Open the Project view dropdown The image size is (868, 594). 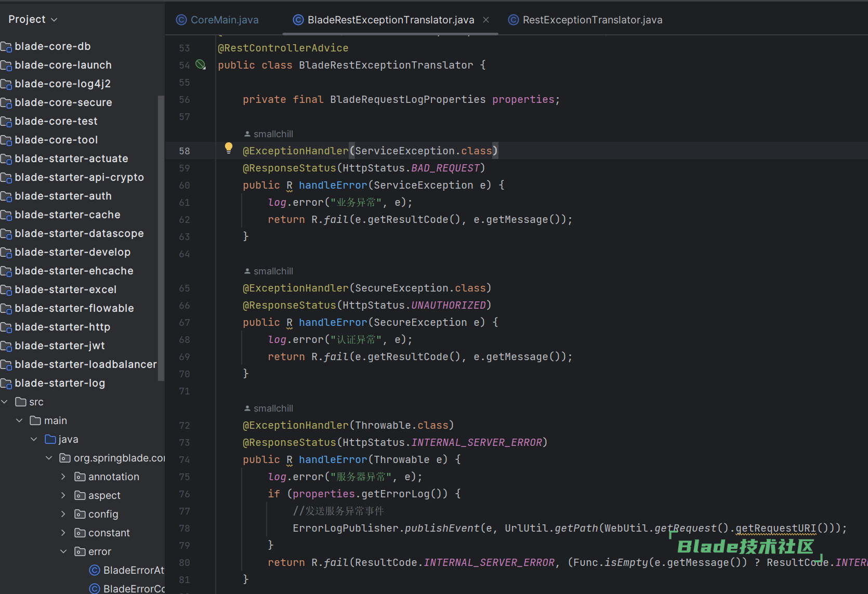point(32,19)
